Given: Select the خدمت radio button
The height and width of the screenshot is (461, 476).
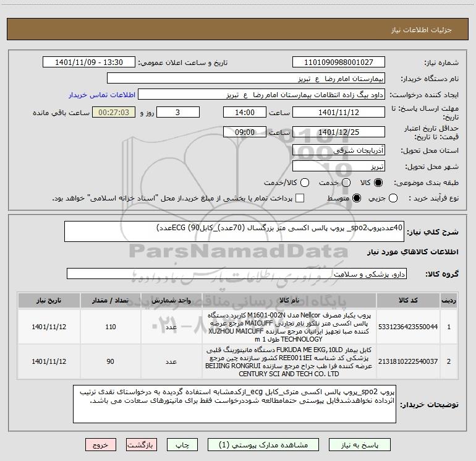Looking at the screenshot, I should click(x=346, y=183).
